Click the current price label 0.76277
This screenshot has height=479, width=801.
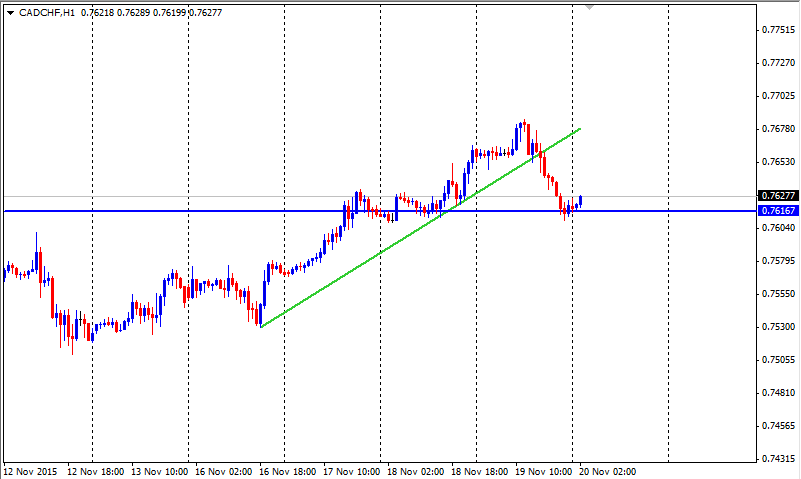coord(778,196)
